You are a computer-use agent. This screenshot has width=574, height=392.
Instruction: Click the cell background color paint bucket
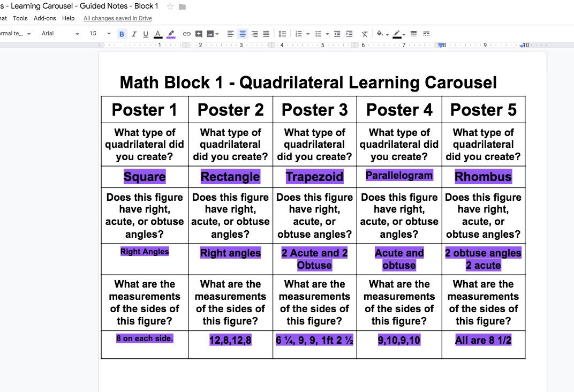pos(380,34)
